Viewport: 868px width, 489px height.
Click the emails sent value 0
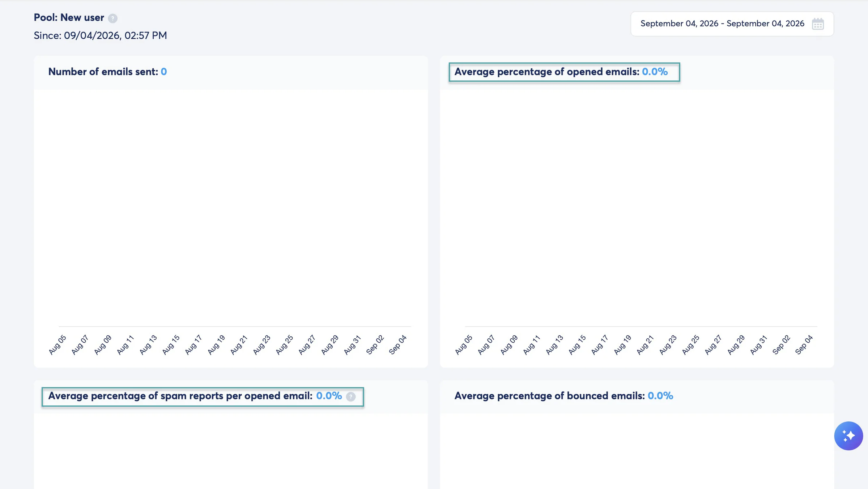[164, 72]
